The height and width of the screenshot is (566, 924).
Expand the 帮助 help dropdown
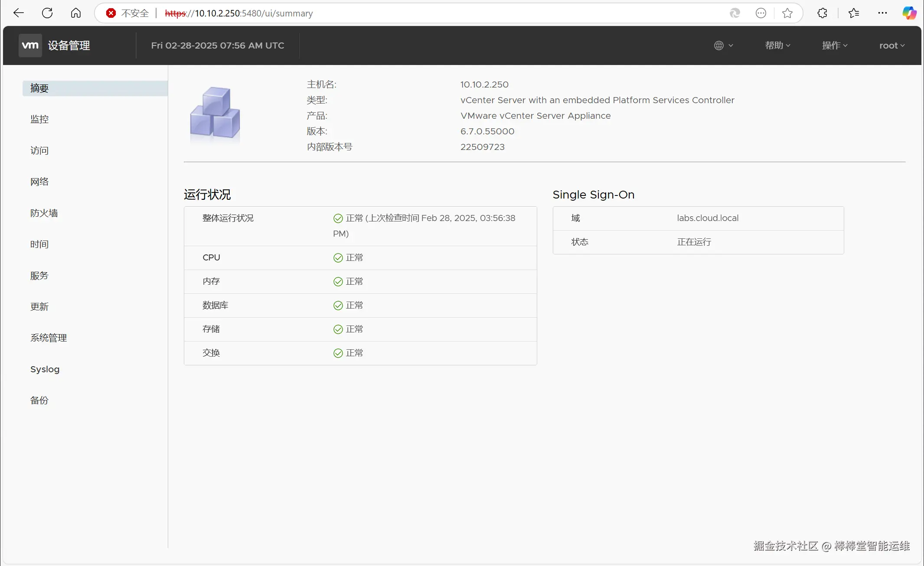pyautogui.click(x=777, y=46)
